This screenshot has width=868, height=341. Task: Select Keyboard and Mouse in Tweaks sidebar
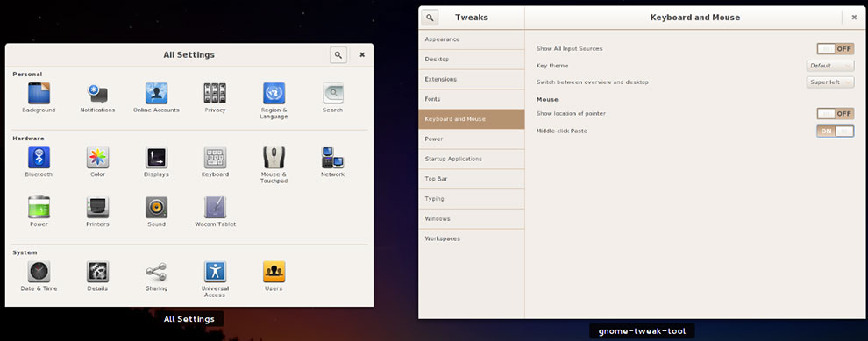pyautogui.click(x=471, y=119)
